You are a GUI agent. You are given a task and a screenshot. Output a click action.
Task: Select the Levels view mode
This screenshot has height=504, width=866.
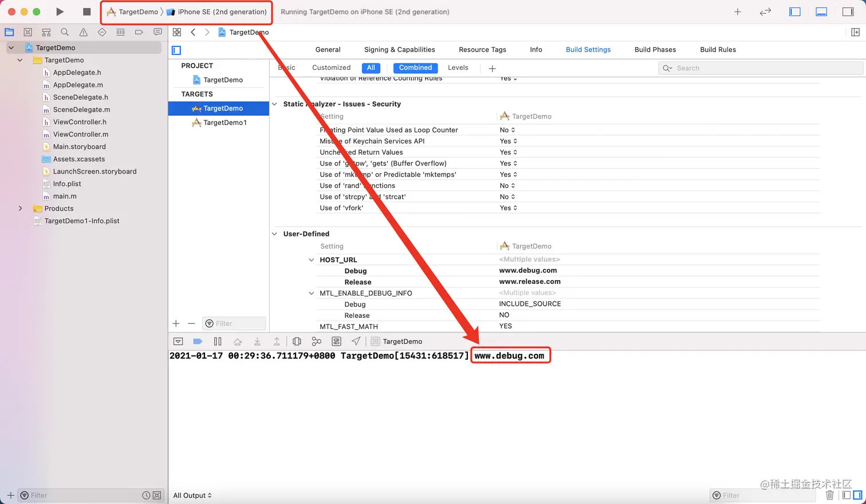[x=458, y=68]
